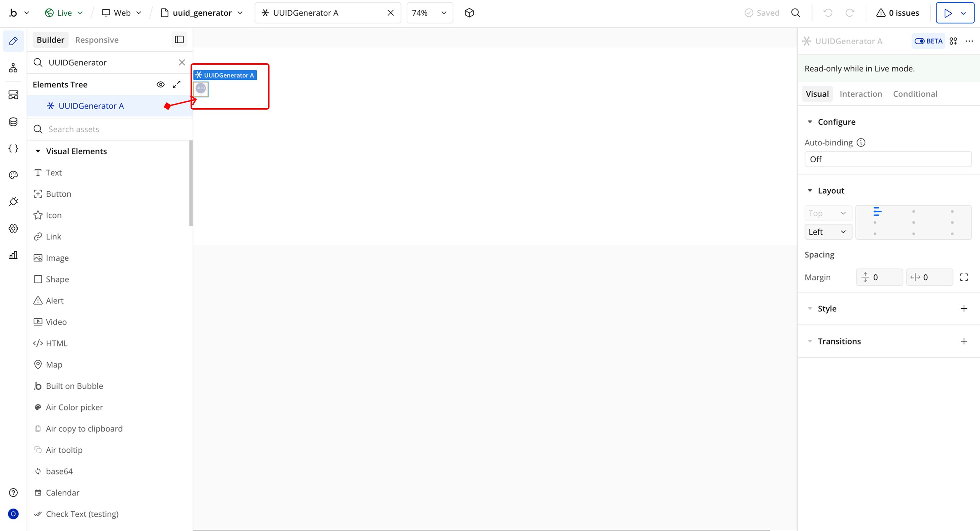Open the Plugins plug icon in sidebar
Screen dimensions: 980x531
pyautogui.click(x=13, y=202)
